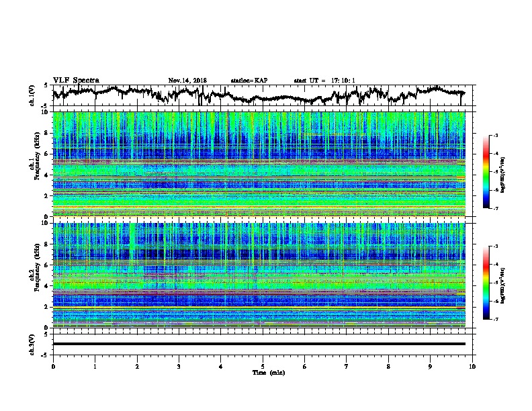Click the time axis tick label '4'
532x411 pixels.
click(221, 367)
